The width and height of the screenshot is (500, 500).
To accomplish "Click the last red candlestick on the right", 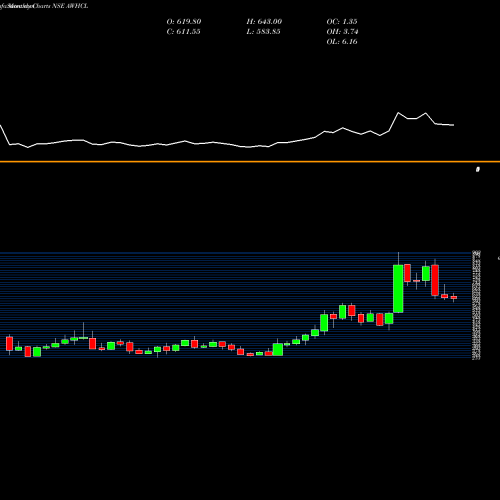I will pos(454,297).
